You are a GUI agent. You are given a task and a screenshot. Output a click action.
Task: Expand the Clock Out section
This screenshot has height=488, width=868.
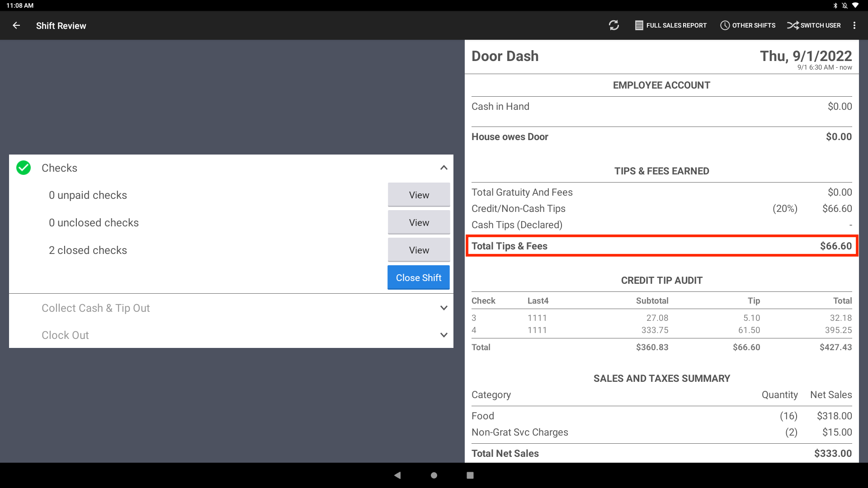coord(443,335)
